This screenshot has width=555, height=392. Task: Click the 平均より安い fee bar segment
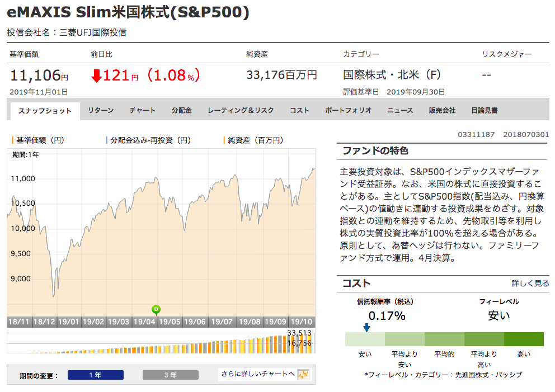(405, 339)
